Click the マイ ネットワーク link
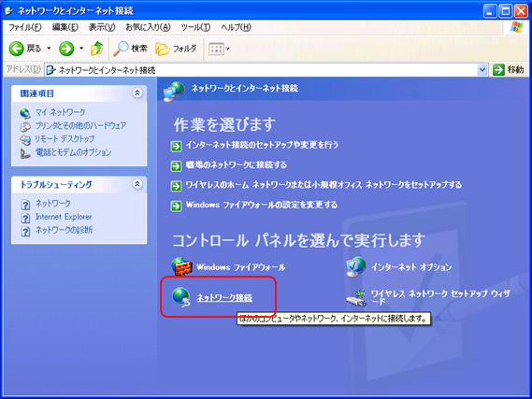 point(60,112)
